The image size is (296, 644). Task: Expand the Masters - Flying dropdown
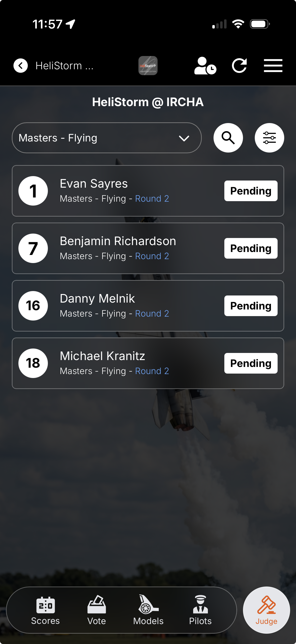point(107,138)
